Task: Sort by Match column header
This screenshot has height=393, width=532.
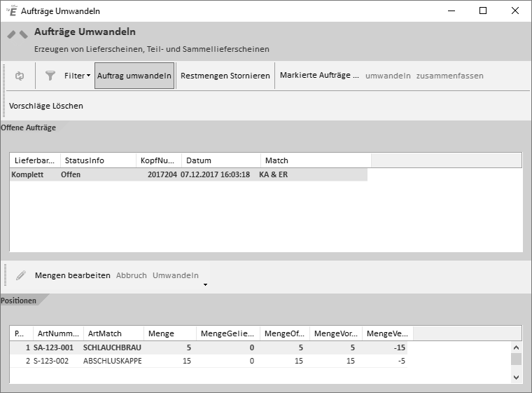Action: tap(316, 160)
